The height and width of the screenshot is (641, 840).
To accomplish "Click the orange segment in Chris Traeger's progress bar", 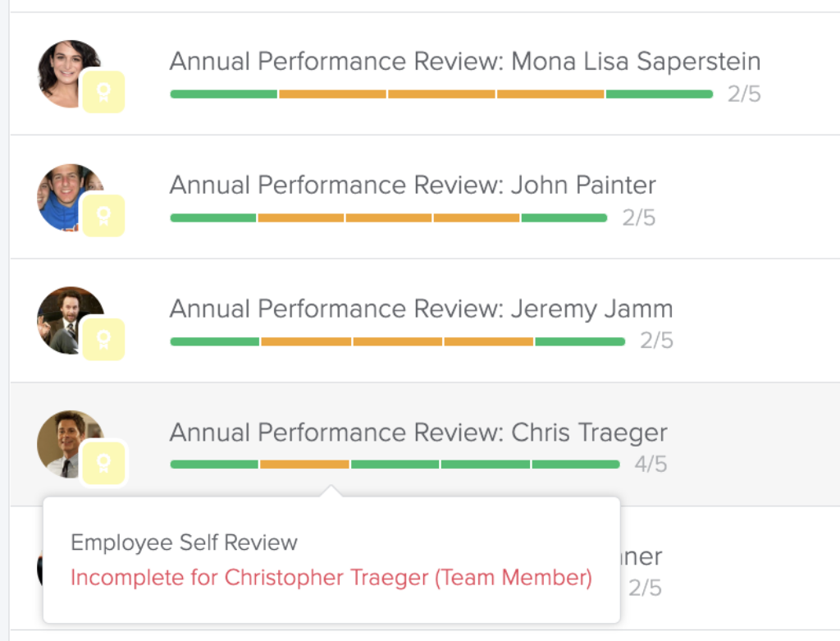I will (304, 464).
